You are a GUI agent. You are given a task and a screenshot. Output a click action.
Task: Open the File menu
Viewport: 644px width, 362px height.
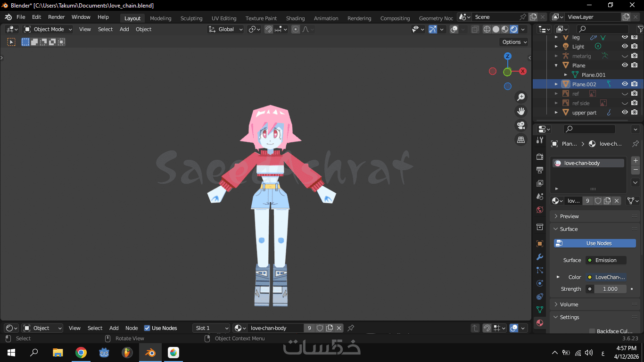pyautogui.click(x=21, y=17)
